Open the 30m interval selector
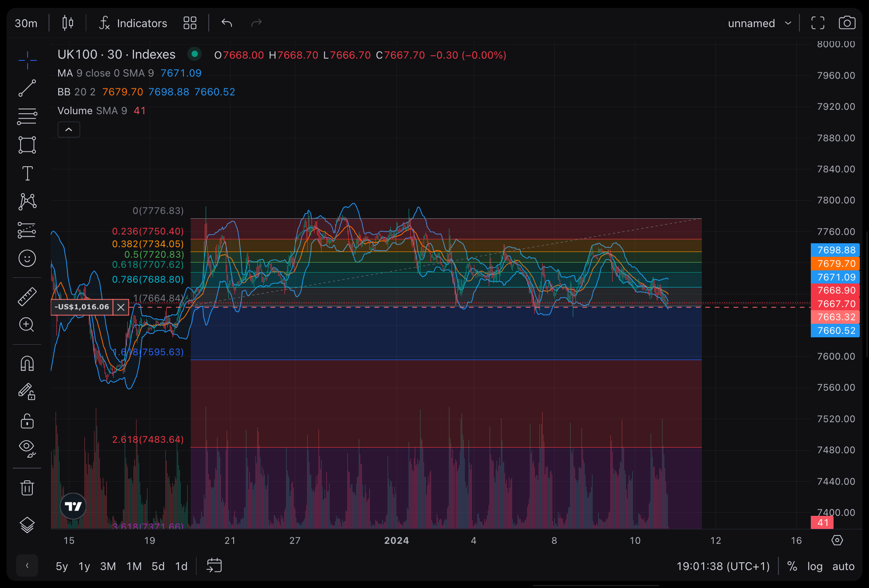 click(x=26, y=23)
